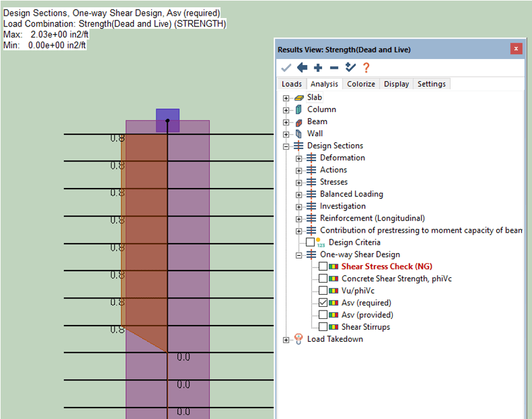Click the plus expand-all toolbar icon

tap(318, 68)
